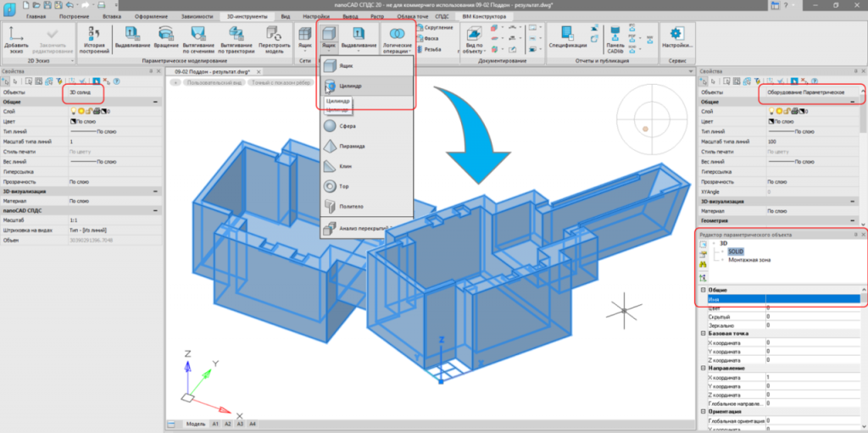Click the Save icon in quick access bar
The height and width of the screenshot is (433, 868).
coord(46,5)
